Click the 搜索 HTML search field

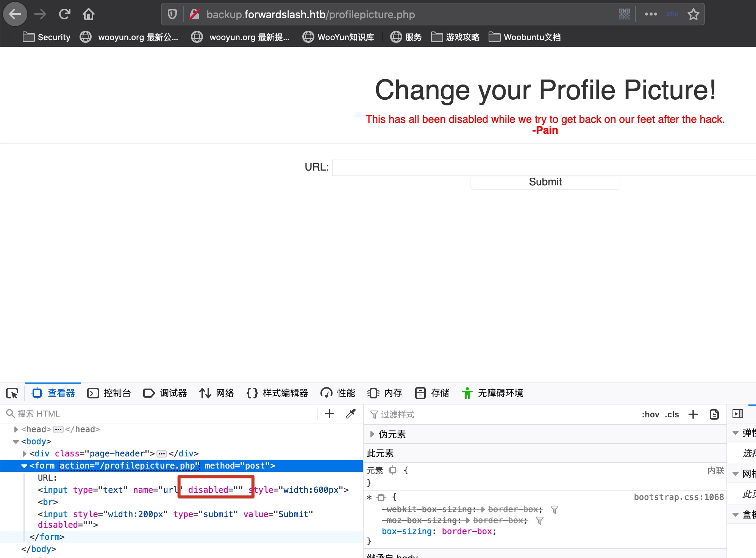tap(163, 414)
